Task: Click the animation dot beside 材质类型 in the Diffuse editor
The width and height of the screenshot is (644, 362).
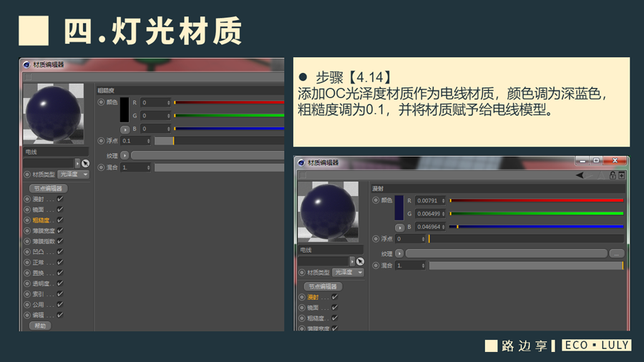Action: pos(302,273)
